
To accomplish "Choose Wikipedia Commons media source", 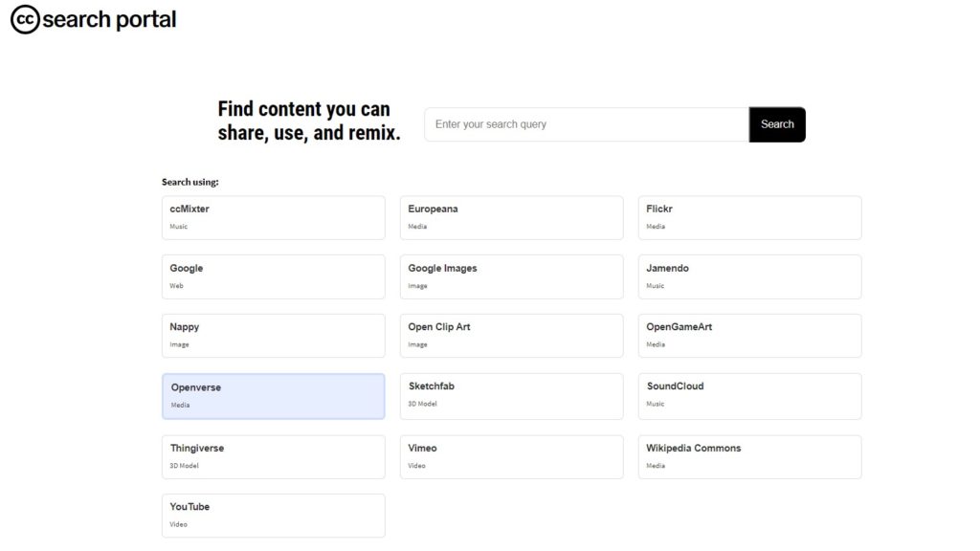I will point(749,456).
